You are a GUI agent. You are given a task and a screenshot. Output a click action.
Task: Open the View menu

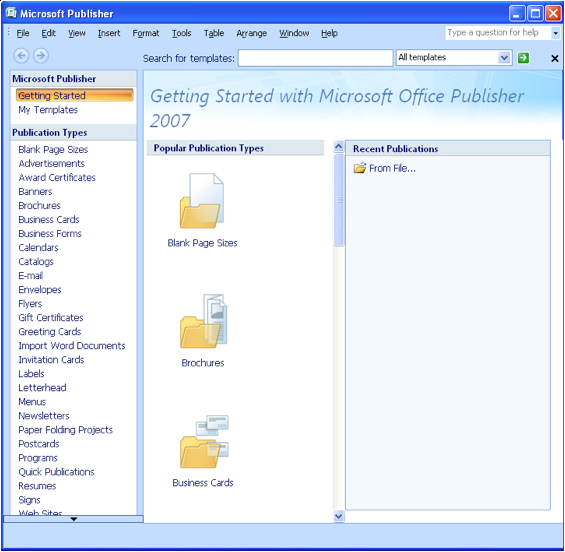click(x=77, y=33)
